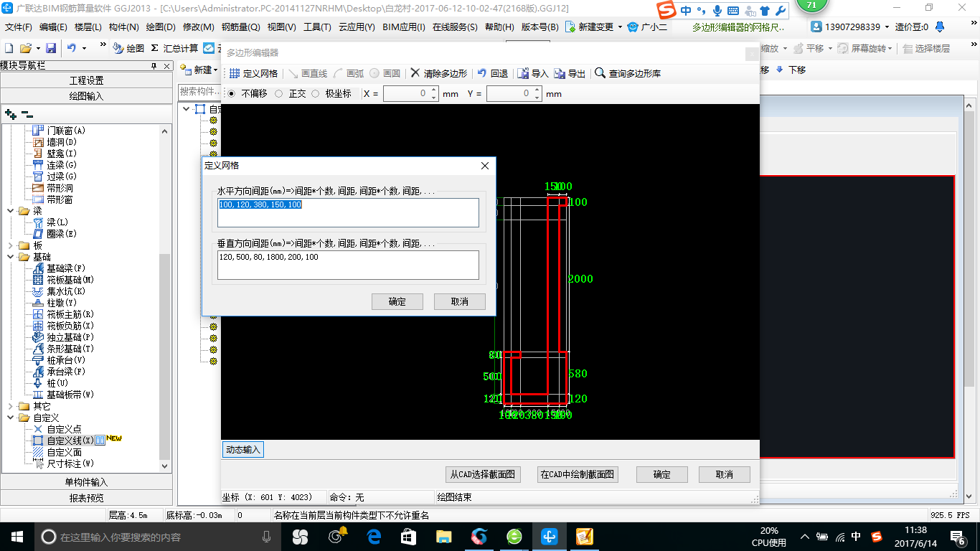Click the Windows search box on taskbar
Viewport: 980px width, 551px height.
(159, 537)
